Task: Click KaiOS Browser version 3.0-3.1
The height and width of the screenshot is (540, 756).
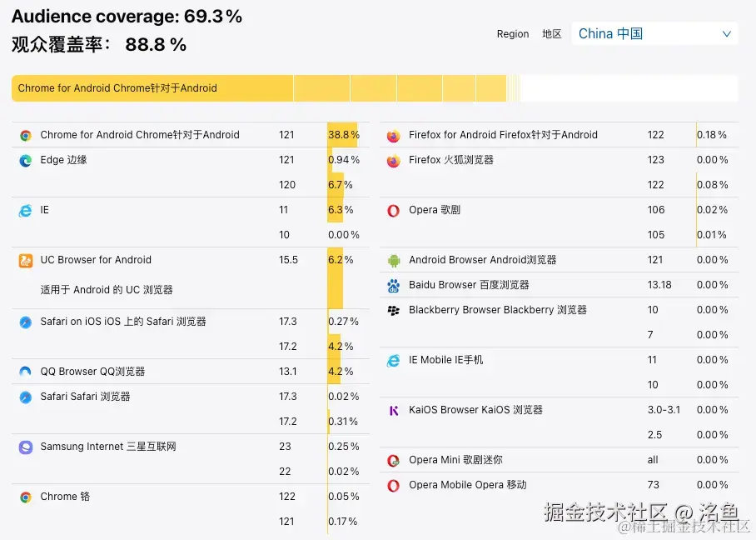Action: (x=664, y=410)
